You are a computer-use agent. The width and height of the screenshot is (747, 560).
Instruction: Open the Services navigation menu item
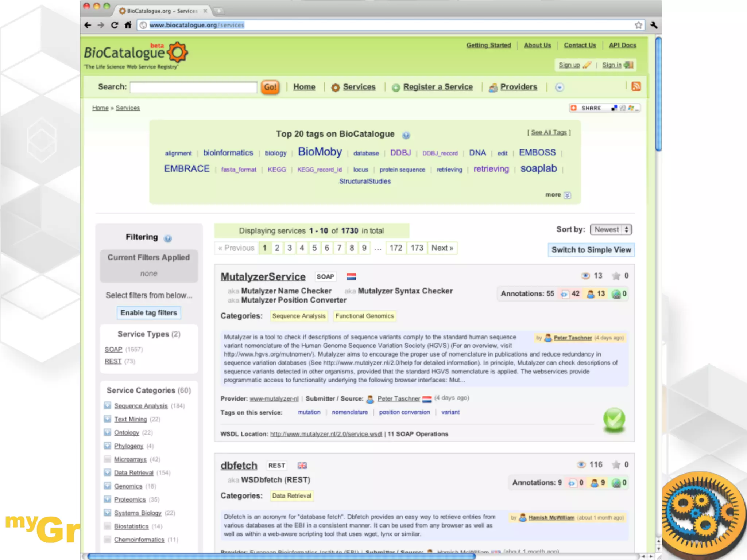[359, 87]
